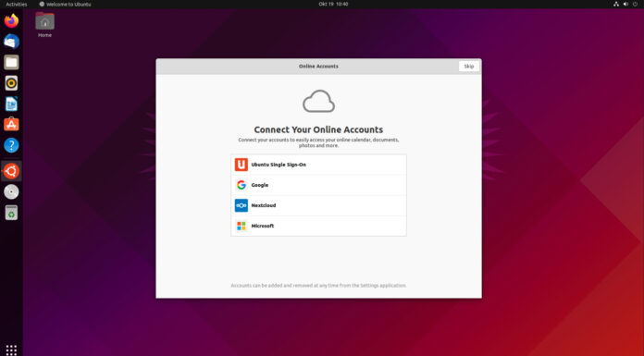Open LibreOffice Writer from dock
This screenshot has height=356, width=644.
click(x=11, y=104)
